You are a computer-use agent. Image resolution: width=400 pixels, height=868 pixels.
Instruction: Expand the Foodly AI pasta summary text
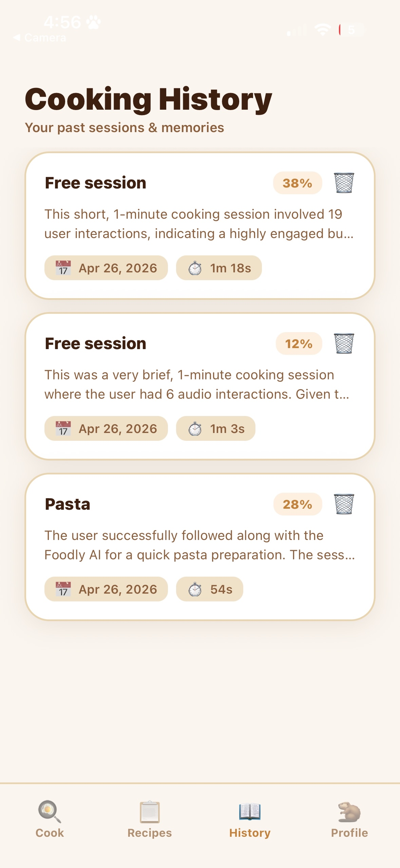click(x=199, y=545)
